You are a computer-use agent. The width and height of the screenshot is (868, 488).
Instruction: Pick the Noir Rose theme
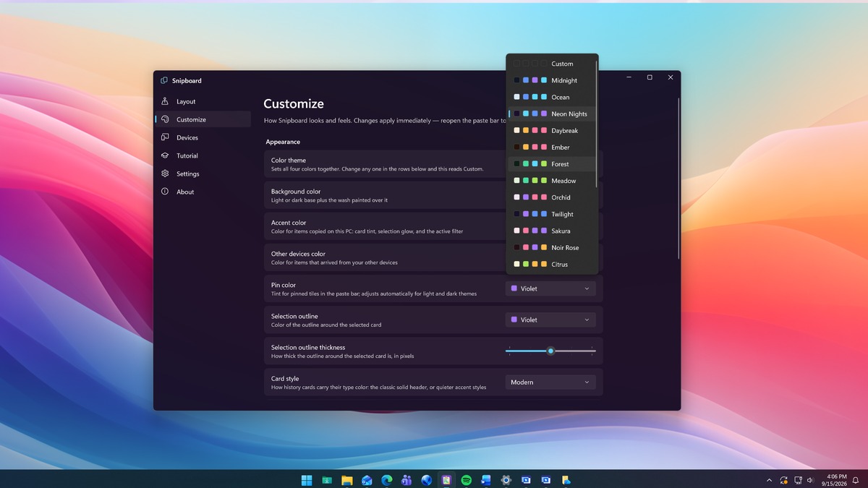tap(551, 247)
